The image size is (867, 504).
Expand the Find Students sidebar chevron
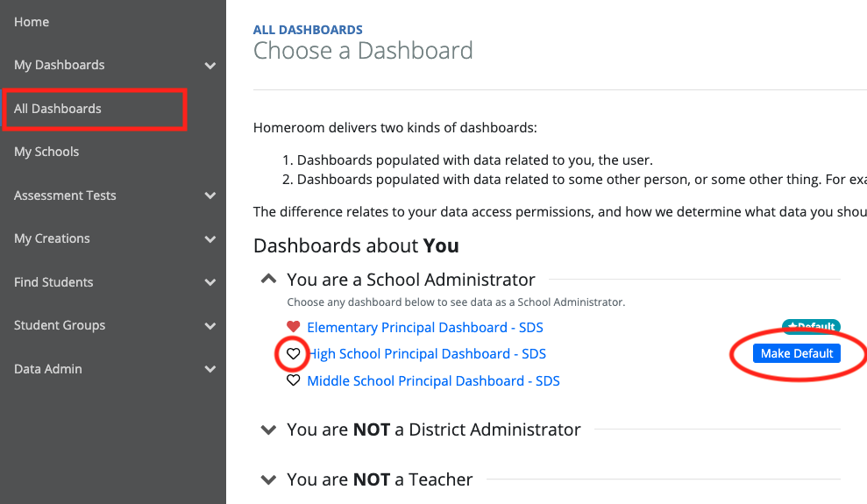tap(210, 283)
